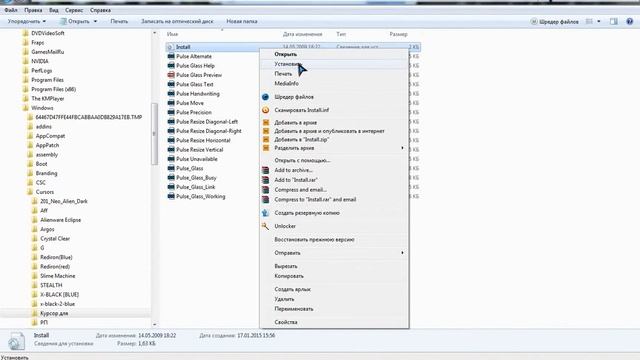
Task: Select the Program Files (x86) folder
Action: [x=53, y=89]
